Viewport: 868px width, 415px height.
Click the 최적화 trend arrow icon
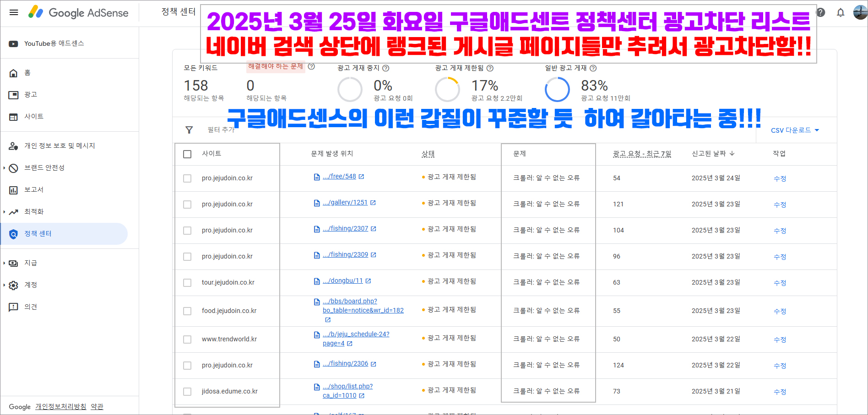point(14,212)
